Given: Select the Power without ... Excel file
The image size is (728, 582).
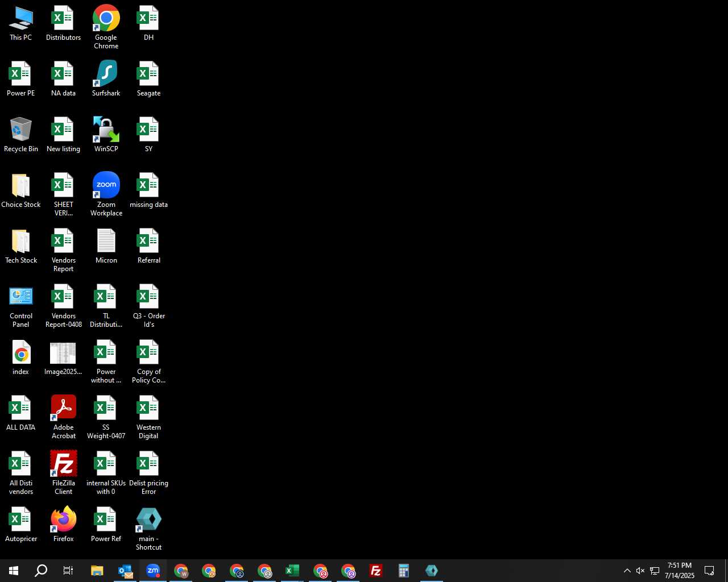Looking at the screenshot, I should (x=106, y=361).
